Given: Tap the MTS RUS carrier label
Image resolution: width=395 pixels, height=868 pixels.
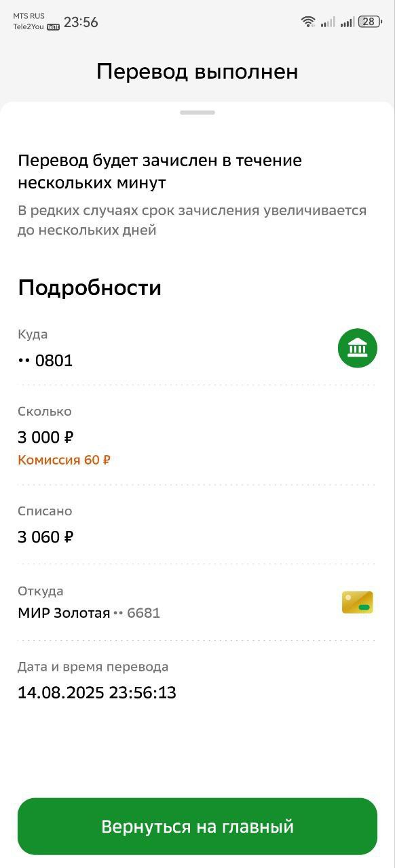Looking at the screenshot, I should click(29, 16).
